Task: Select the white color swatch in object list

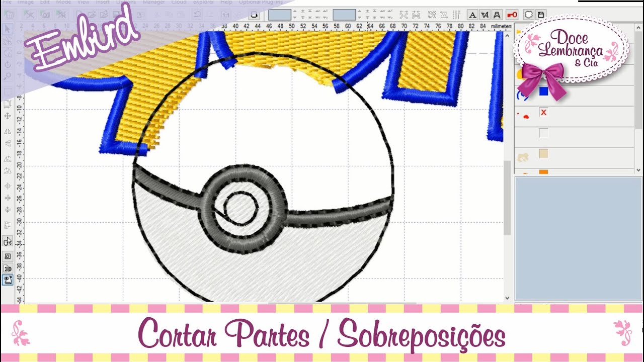Action: tap(543, 133)
